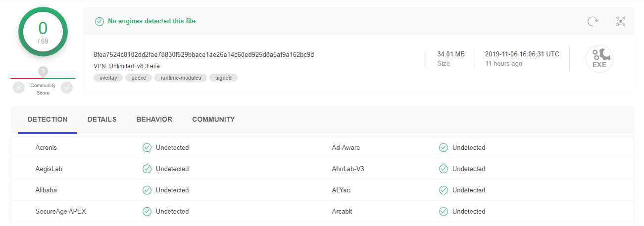Open the DETAILS tab
This screenshot has height=226, width=644.
102,119
